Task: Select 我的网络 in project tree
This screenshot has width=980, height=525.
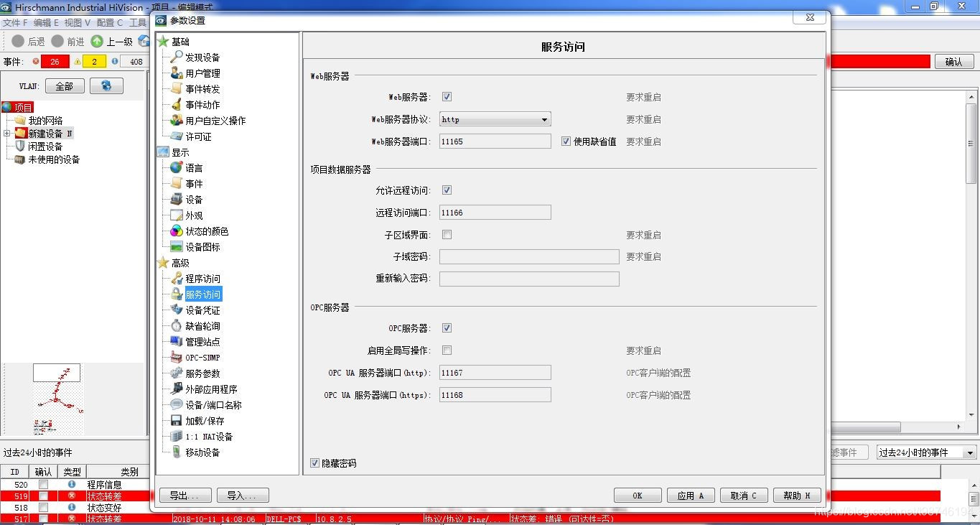Action: [x=45, y=121]
